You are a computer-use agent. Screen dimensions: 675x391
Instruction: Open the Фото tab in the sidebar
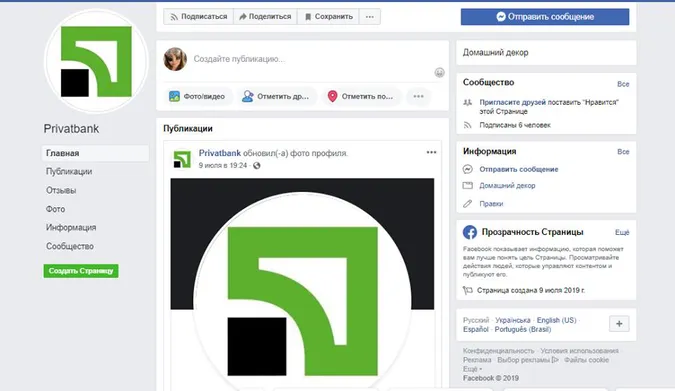pyautogui.click(x=56, y=209)
